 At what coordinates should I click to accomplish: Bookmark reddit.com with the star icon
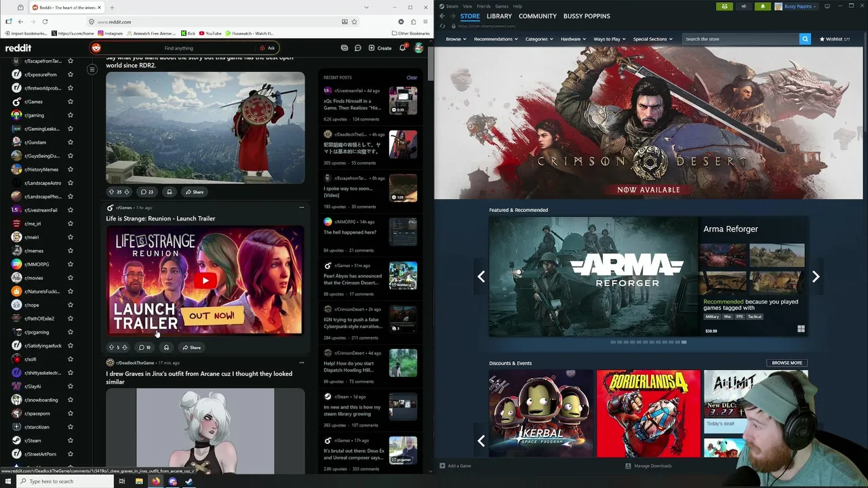pos(354,22)
